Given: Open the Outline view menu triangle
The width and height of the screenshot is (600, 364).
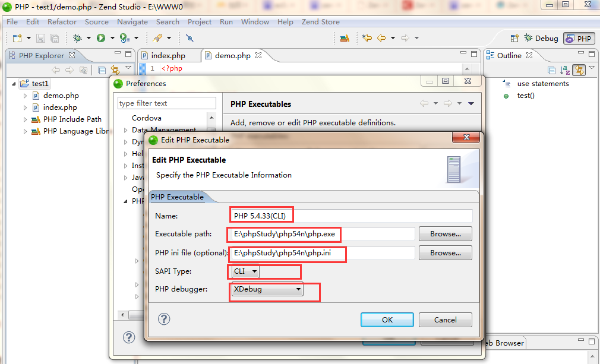Looking at the screenshot, I should 592,68.
